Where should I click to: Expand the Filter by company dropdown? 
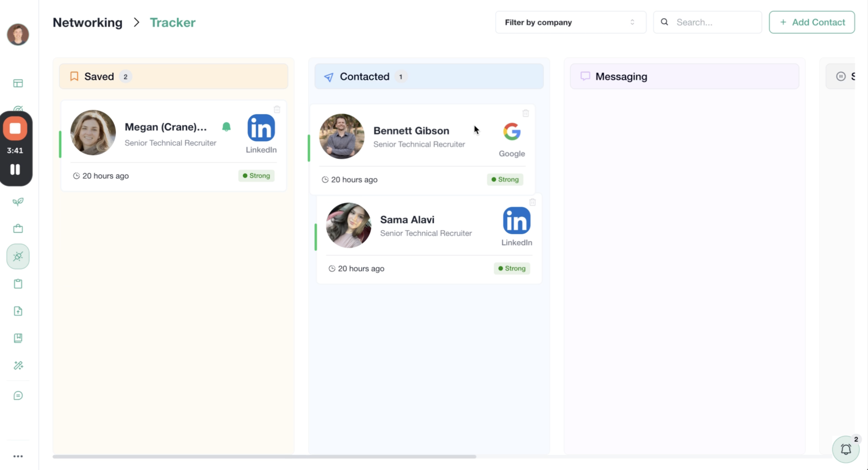pyautogui.click(x=571, y=22)
